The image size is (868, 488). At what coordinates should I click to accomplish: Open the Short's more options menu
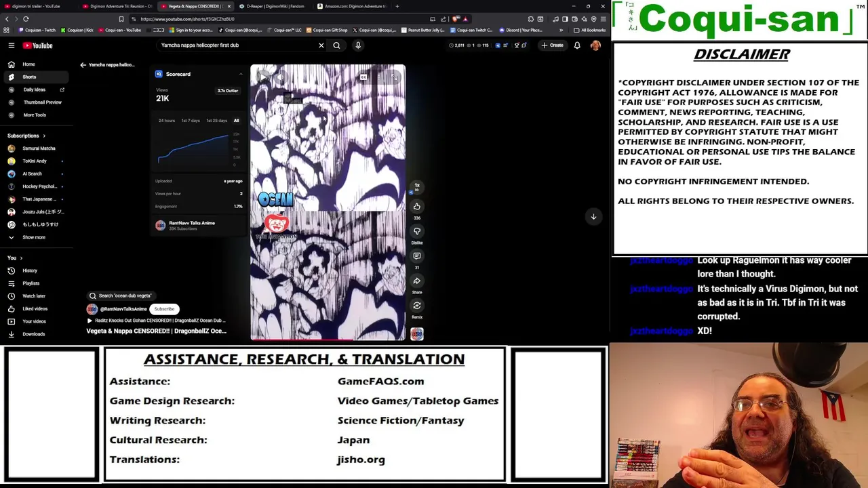point(379,77)
